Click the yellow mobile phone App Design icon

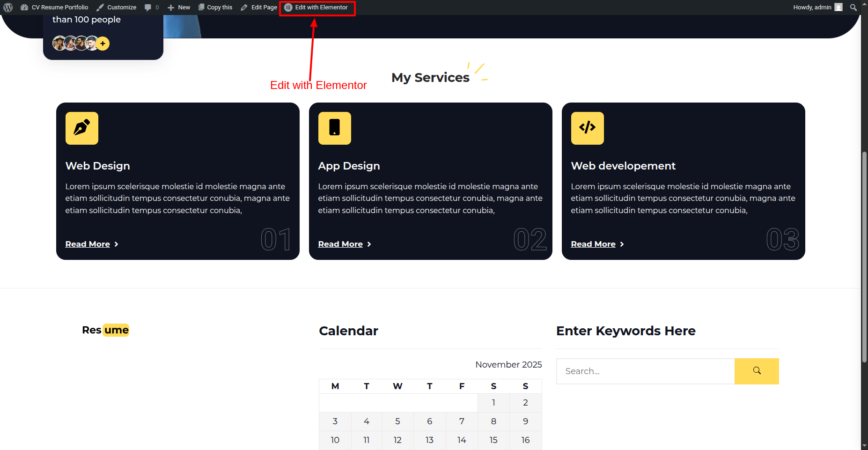[334, 128]
